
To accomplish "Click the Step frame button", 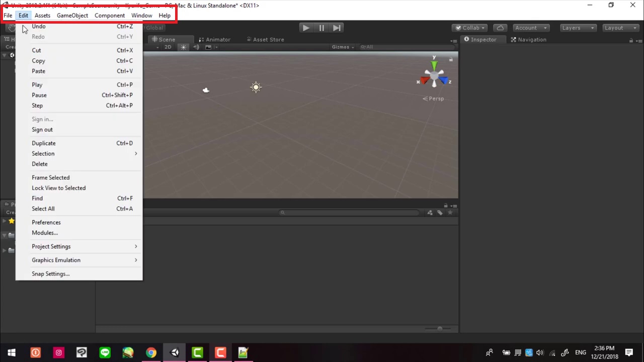I will tap(337, 28).
